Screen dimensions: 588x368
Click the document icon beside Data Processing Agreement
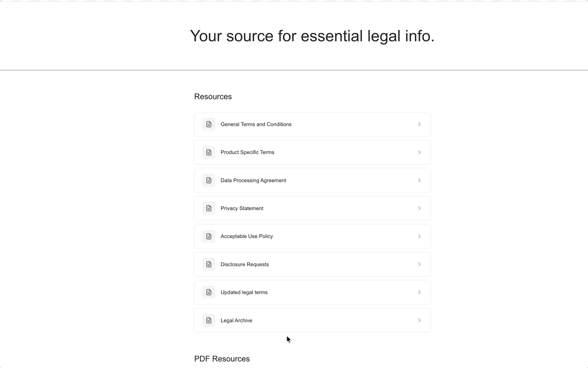pos(209,180)
